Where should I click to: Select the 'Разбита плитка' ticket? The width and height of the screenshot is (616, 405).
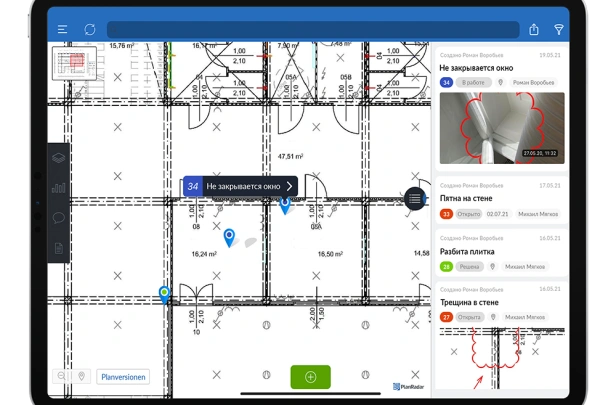tap(501, 253)
